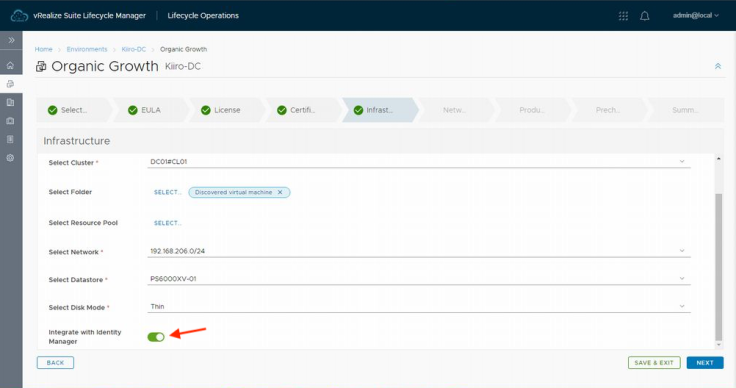Click the Organic Growth title icon
Image resolution: width=736 pixels, height=388 pixels.
(x=41, y=67)
